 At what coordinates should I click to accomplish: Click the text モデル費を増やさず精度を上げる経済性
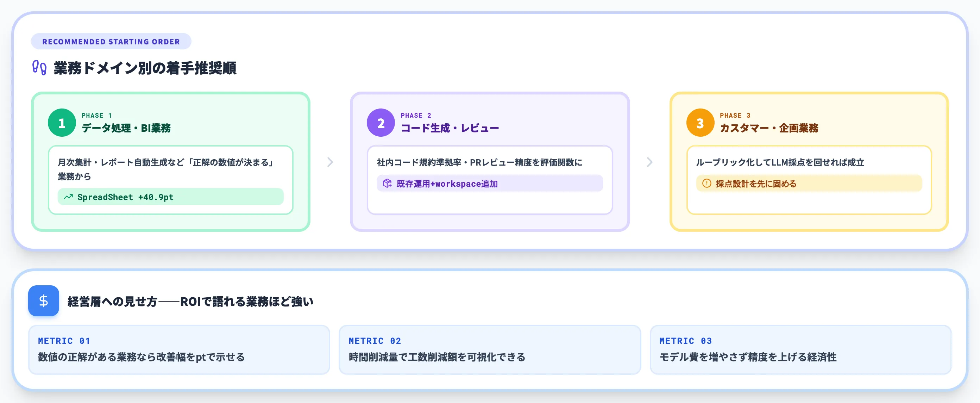click(748, 357)
